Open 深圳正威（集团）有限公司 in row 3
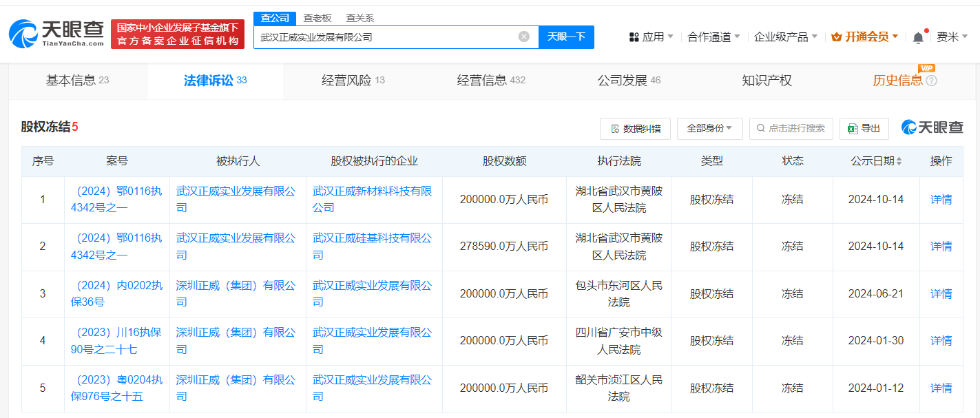Screen dimensions: 980x418 236,294
